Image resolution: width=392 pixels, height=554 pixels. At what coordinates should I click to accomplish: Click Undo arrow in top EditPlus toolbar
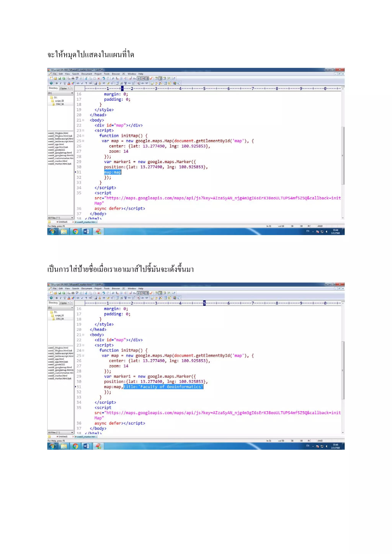104,78
